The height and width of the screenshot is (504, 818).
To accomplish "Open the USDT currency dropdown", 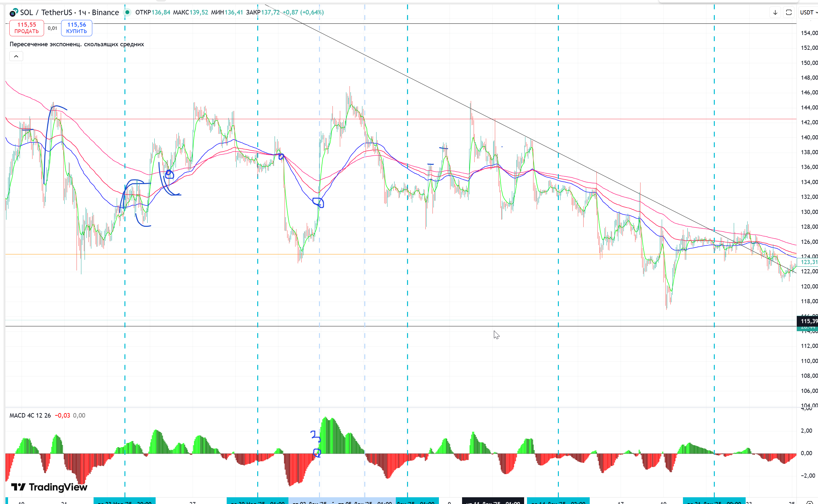I will click(x=808, y=12).
